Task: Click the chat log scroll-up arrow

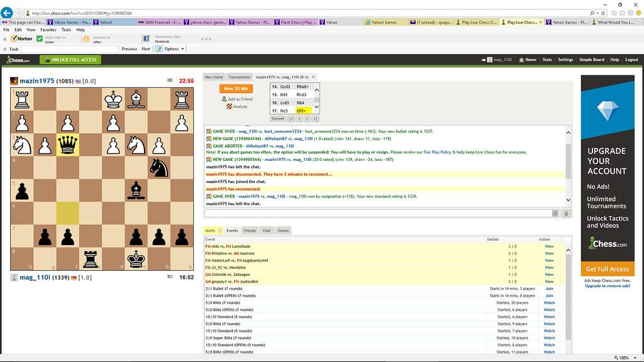Action: (x=568, y=133)
